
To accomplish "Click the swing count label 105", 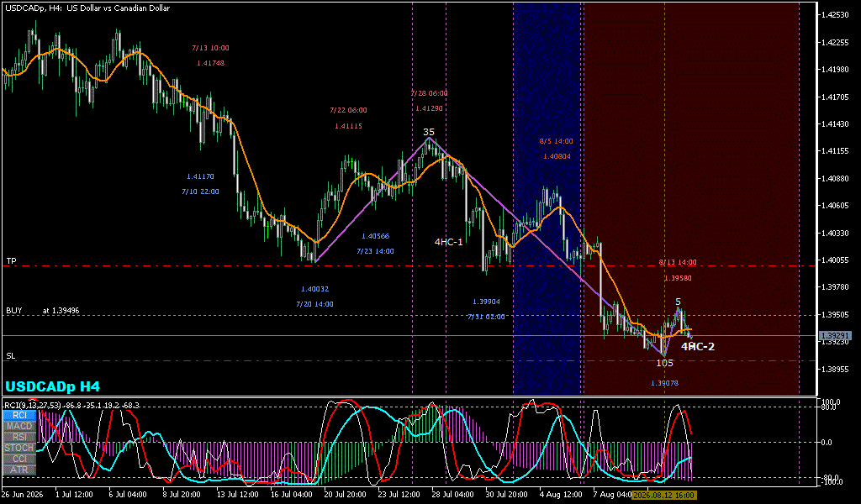I will point(664,363).
